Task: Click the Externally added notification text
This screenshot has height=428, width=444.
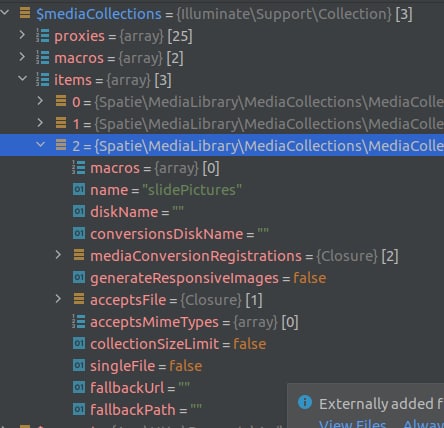Action: tap(381, 404)
